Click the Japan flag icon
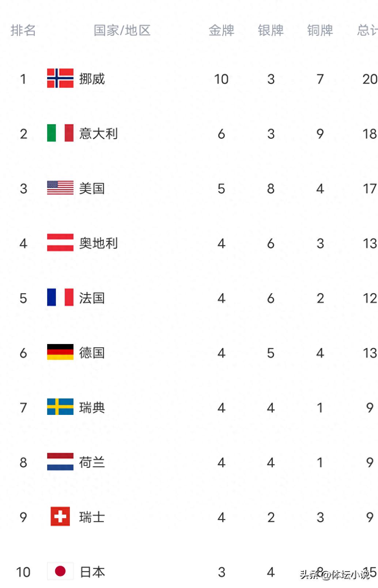This screenshot has width=378, height=588. pos(60,572)
